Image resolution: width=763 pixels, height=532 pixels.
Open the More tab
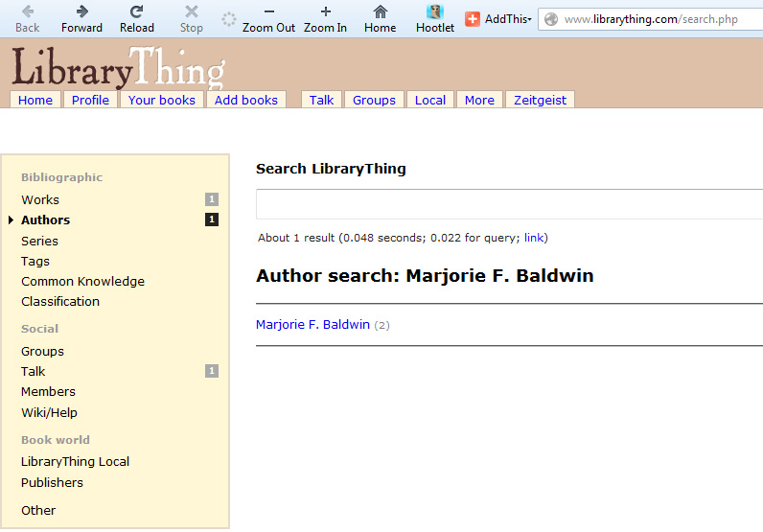point(479,100)
